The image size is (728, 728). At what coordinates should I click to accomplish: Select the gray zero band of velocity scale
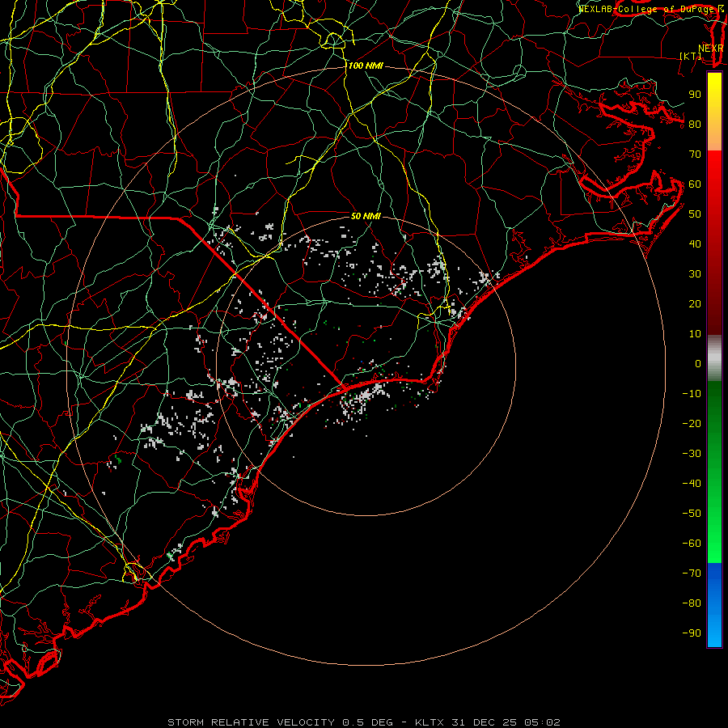tap(714, 358)
